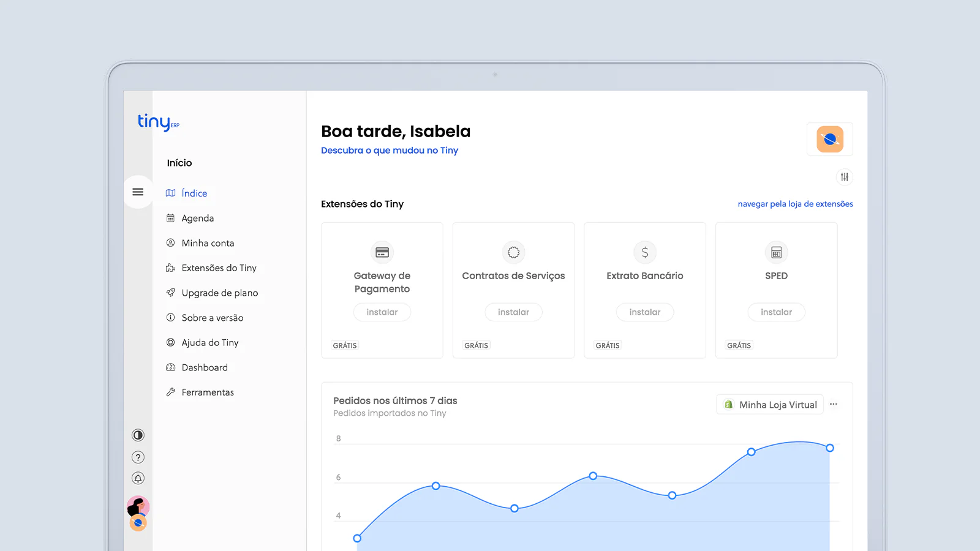Click Descubra o que mudou no Tiny link
Viewport: 980px width, 551px height.
pos(390,150)
